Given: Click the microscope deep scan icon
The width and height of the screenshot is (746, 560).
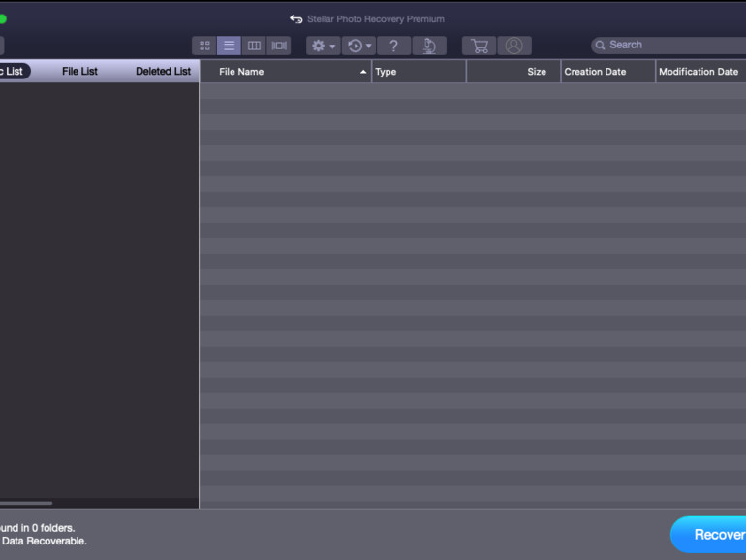Looking at the screenshot, I should coord(429,46).
